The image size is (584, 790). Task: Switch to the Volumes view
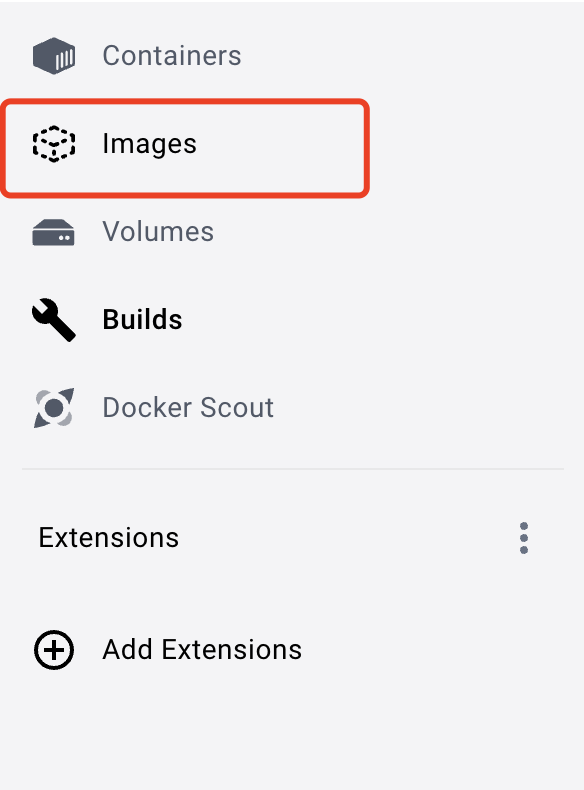(158, 232)
